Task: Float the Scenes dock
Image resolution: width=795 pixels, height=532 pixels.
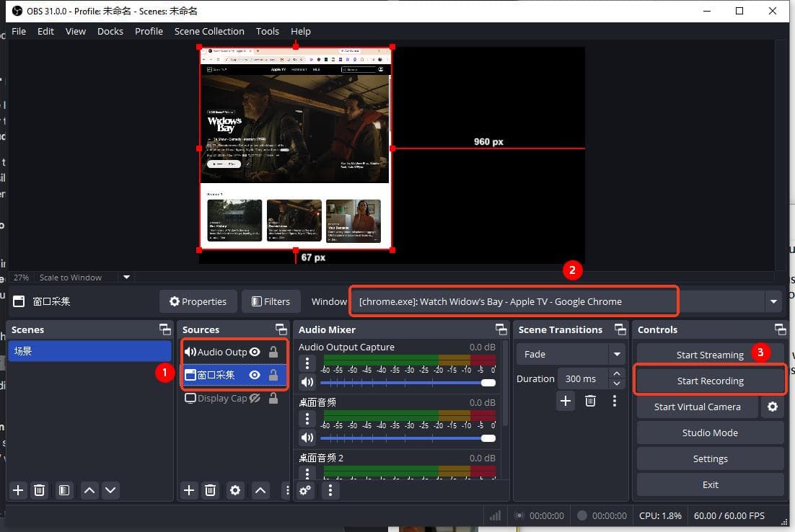Action: (164, 329)
